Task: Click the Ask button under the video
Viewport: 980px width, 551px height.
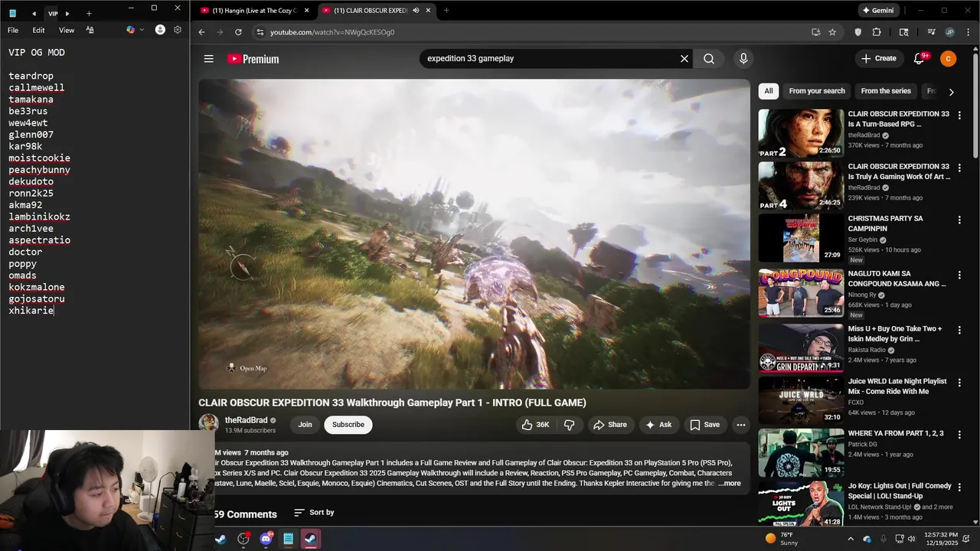Action: tap(658, 425)
